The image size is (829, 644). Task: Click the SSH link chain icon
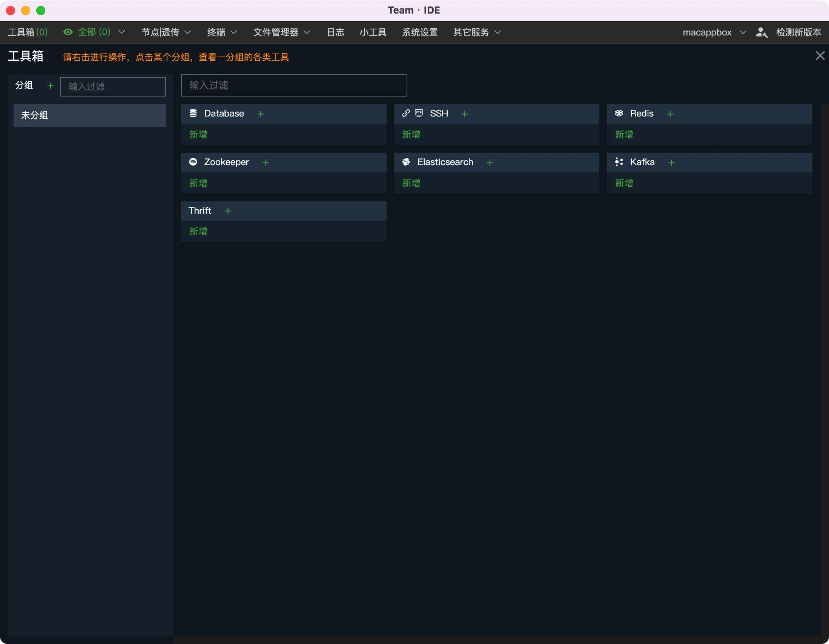(x=406, y=113)
